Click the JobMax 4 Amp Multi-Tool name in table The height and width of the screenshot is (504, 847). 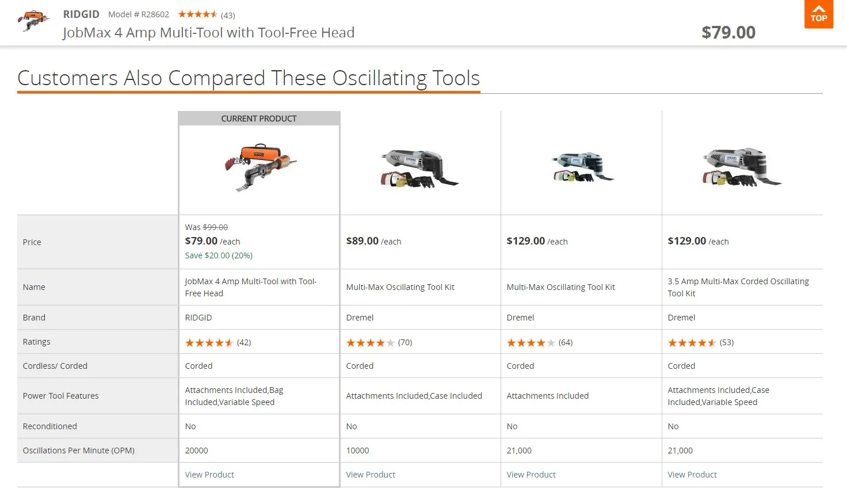251,287
